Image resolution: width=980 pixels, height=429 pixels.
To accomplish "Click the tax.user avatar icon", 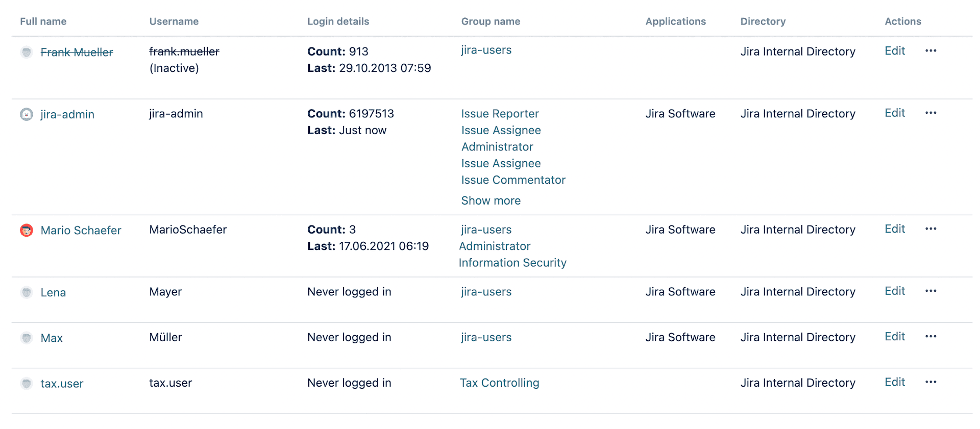I will coord(27,383).
